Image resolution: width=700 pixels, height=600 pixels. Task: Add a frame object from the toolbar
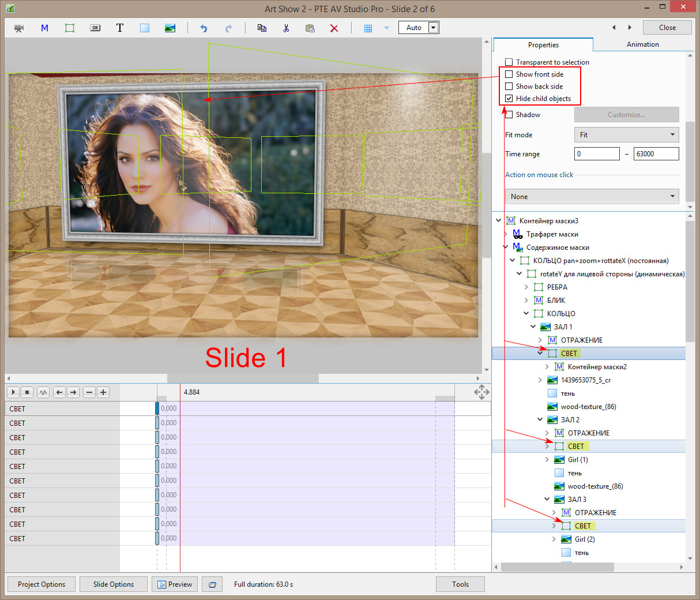coord(70,28)
